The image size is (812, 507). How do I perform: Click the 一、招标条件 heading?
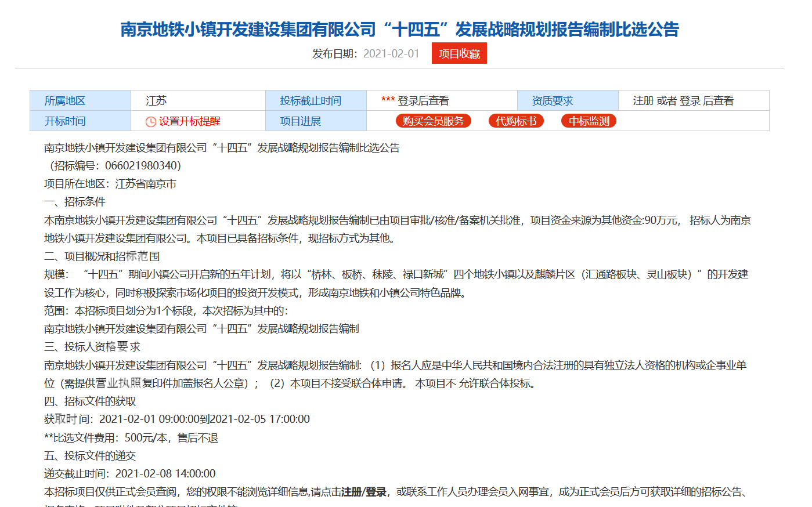click(x=75, y=202)
